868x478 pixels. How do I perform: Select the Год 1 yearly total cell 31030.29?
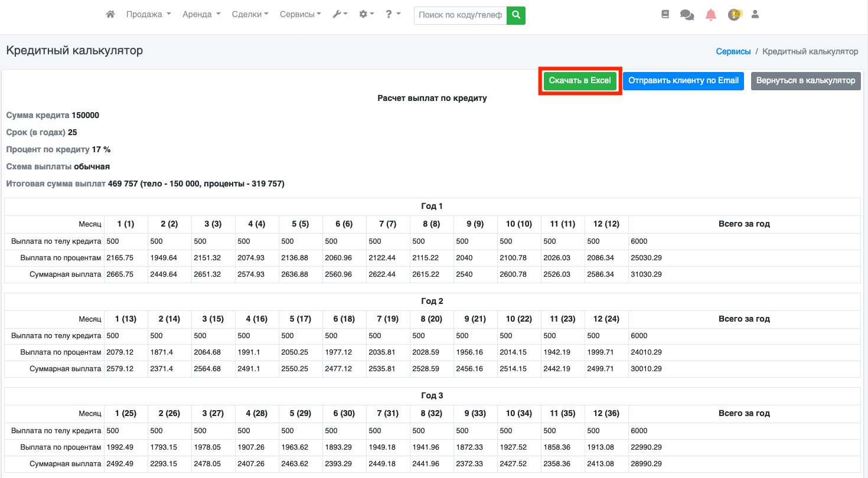646,274
